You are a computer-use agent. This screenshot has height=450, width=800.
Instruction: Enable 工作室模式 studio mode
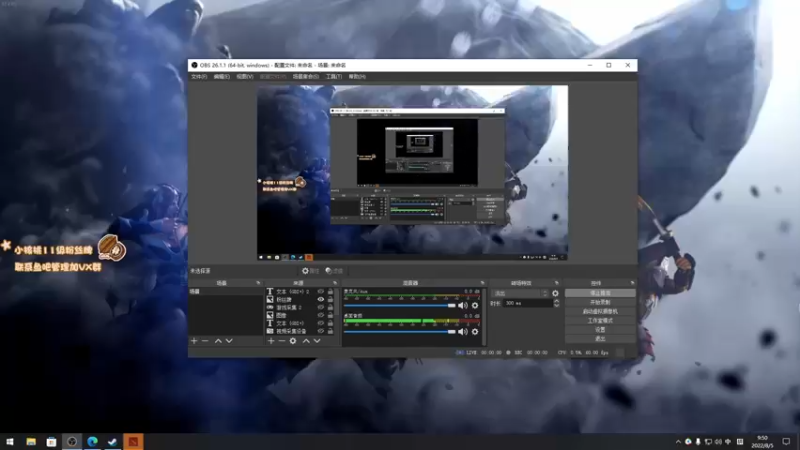600,321
